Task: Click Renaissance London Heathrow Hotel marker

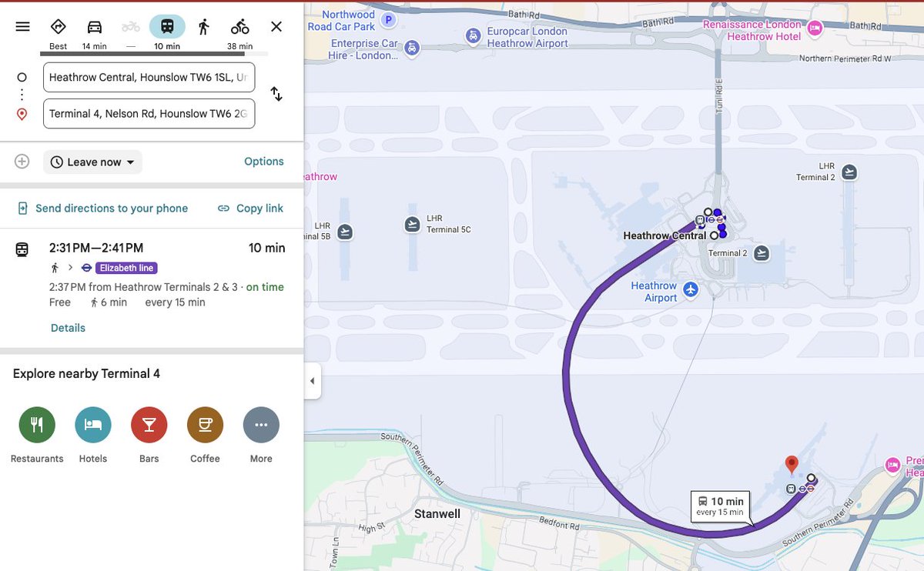Action: [x=815, y=29]
